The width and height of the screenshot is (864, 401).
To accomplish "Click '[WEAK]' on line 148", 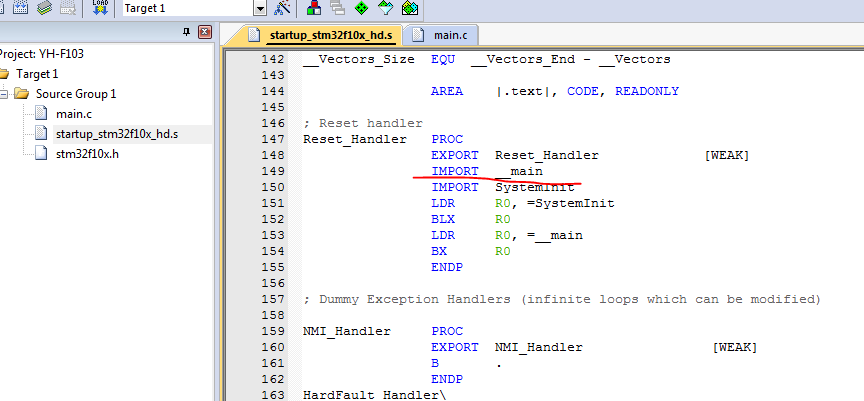I will [x=726, y=155].
